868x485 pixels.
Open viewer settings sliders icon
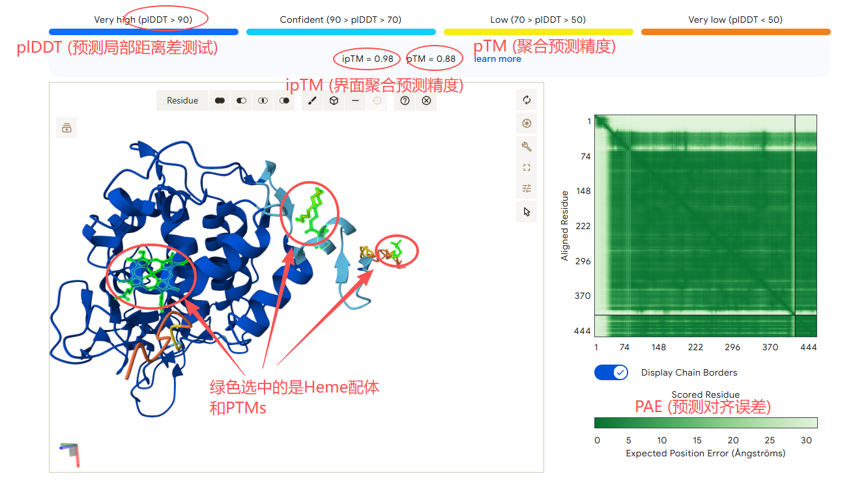point(527,189)
